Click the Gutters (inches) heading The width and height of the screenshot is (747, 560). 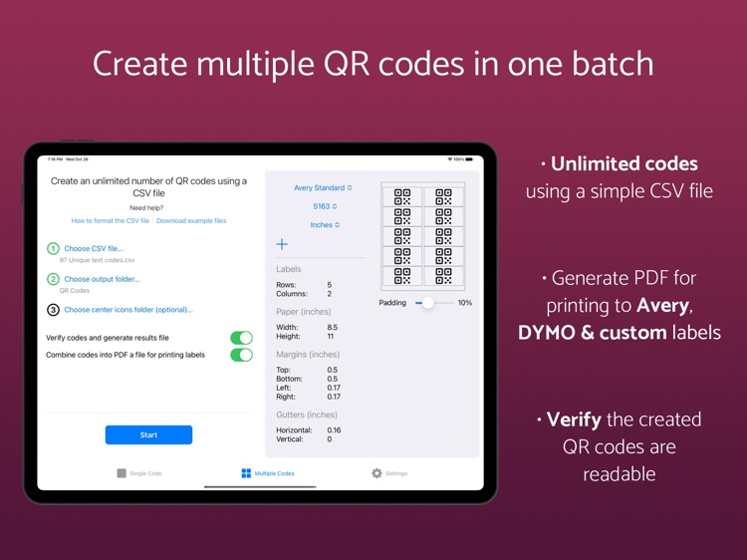coord(307,415)
